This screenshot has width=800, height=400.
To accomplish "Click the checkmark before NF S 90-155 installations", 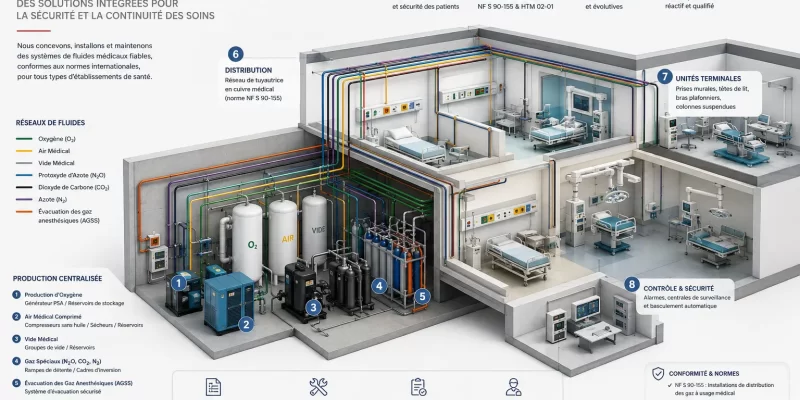I will 669,385.
